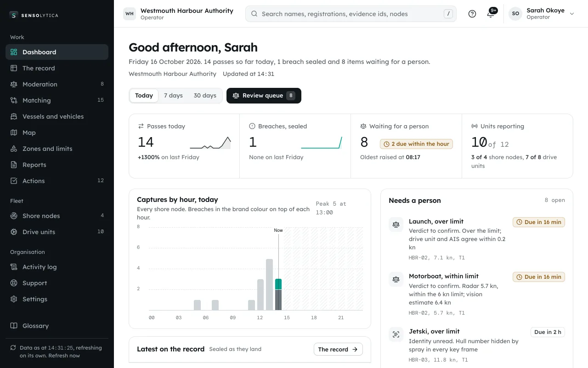Click the Activity log icon
The width and height of the screenshot is (588, 368).
point(14,267)
